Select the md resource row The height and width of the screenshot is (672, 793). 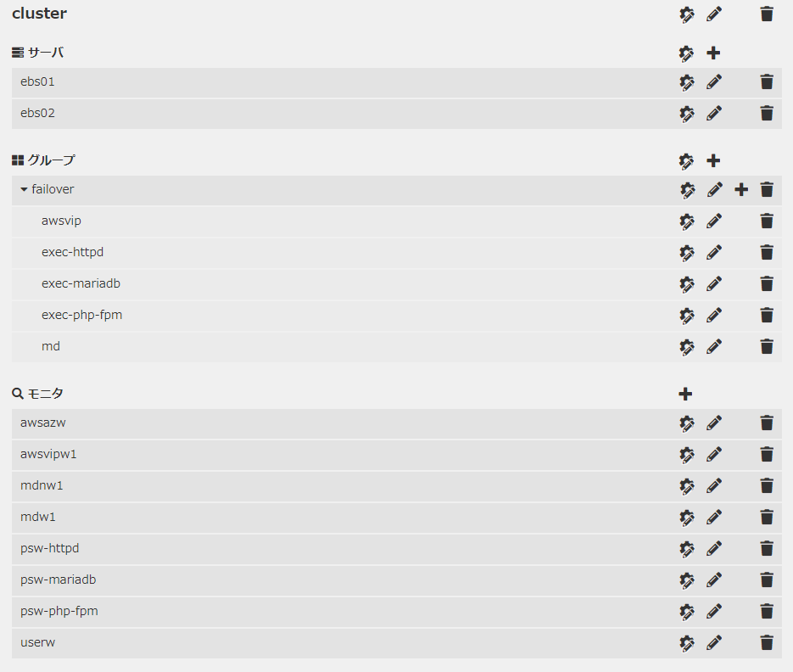51,346
